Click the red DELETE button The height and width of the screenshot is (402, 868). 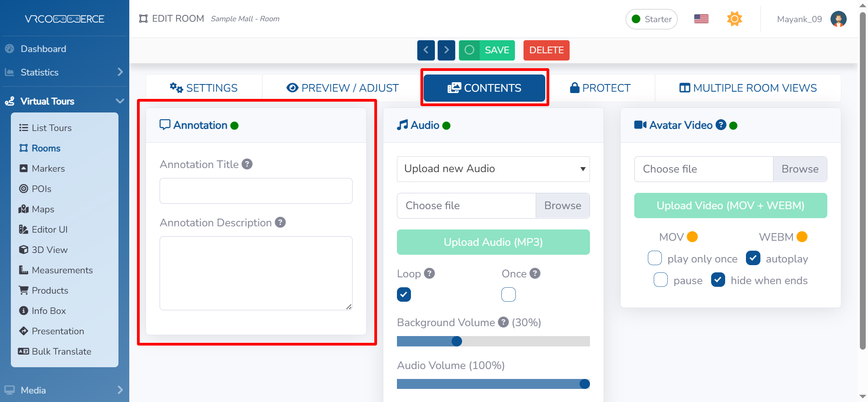546,50
